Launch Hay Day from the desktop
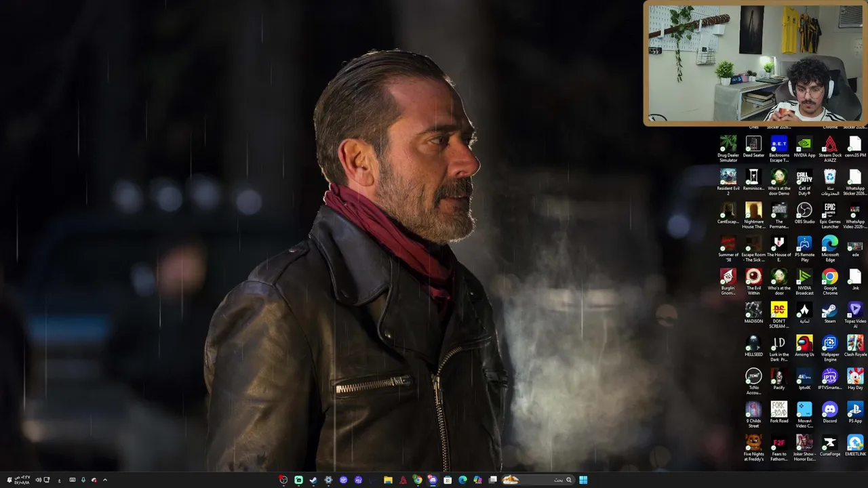868x488 pixels. click(x=855, y=379)
